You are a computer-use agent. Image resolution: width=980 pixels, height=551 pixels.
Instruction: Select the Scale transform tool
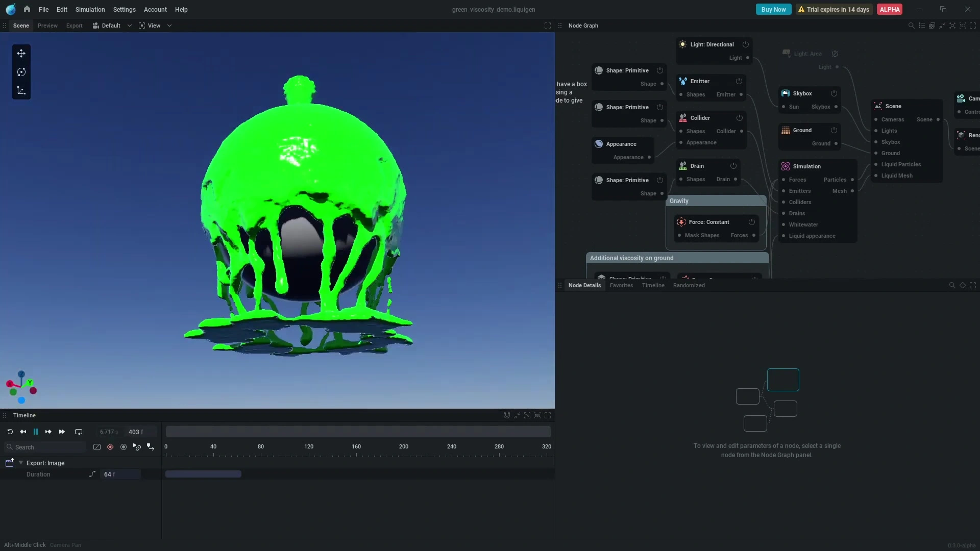tap(21, 90)
